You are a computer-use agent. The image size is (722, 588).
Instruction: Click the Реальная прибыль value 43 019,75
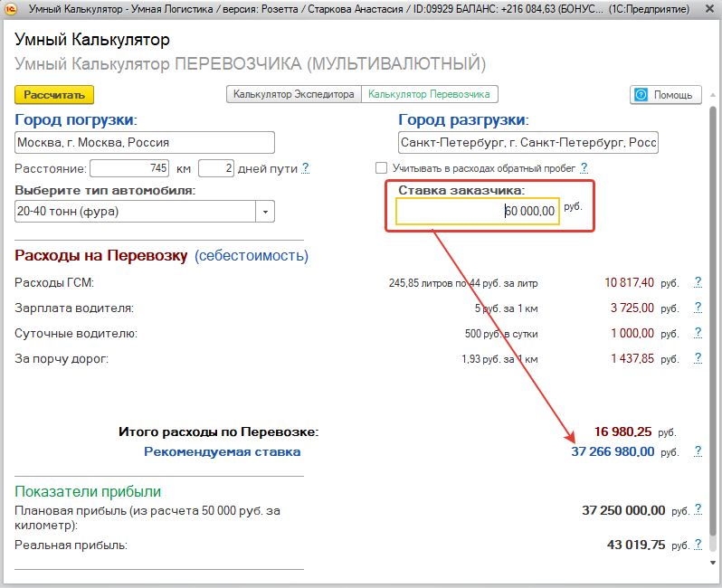click(636, 545)
